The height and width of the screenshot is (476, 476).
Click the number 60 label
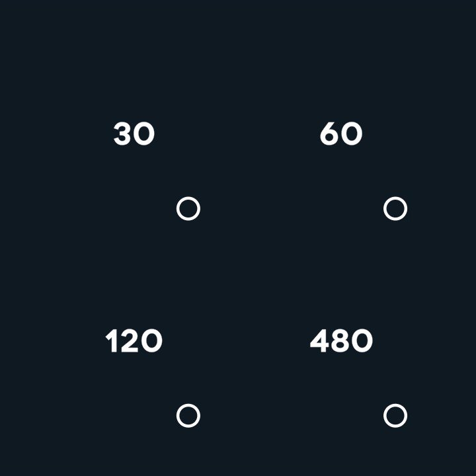pos(341,134)
